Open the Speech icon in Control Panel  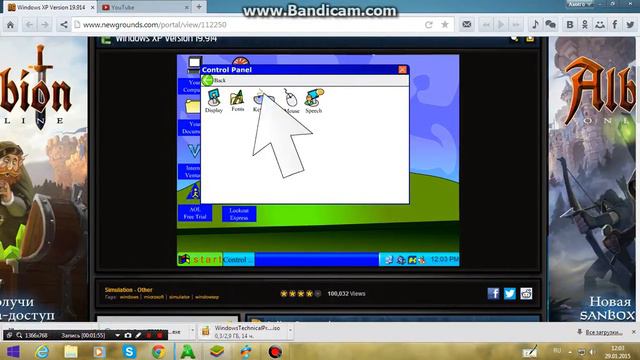[314, 101]
